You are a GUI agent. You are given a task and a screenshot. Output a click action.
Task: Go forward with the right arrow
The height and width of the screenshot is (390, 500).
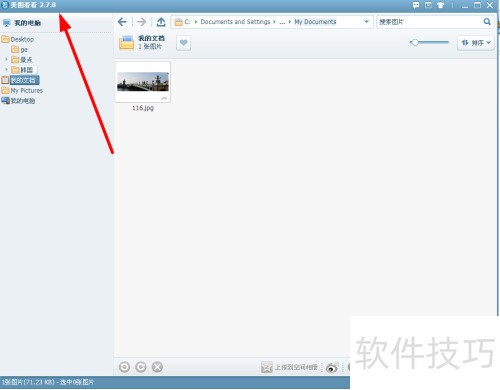pos(142,22)
